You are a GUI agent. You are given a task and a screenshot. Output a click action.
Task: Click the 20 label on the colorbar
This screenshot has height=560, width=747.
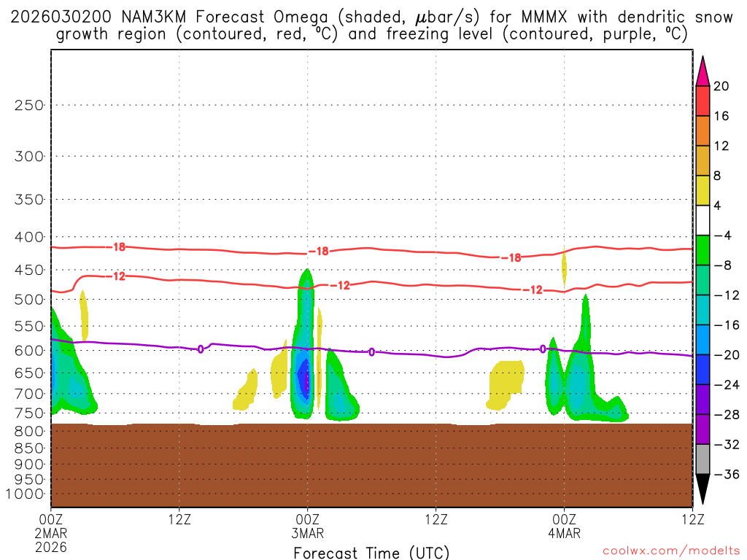pyautogui.click(x=721, y=86)
